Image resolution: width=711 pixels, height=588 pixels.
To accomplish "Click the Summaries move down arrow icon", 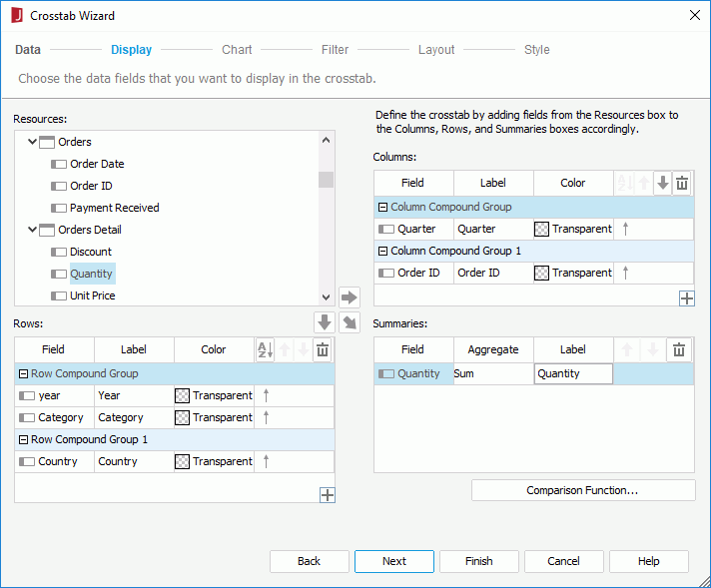I will 653,349.
